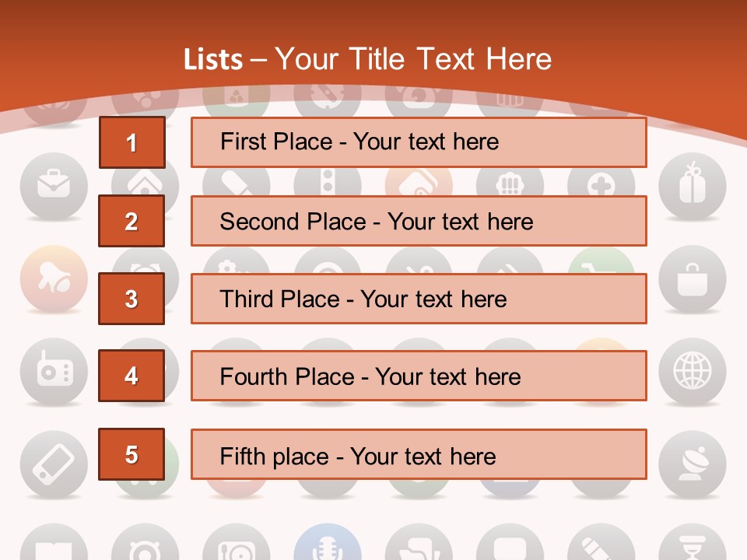Click the gift box icon

tap(692, 185)
